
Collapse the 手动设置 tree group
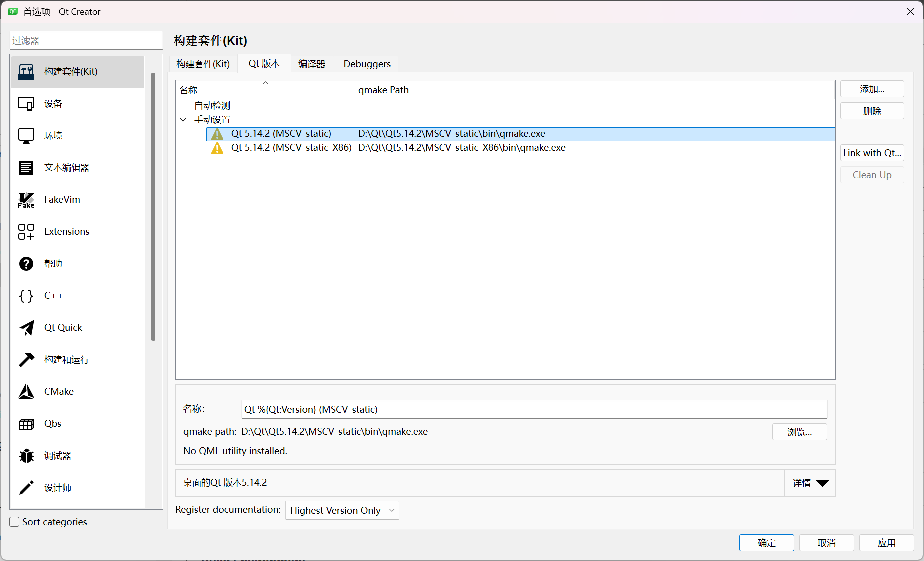(x=183, y=120)
